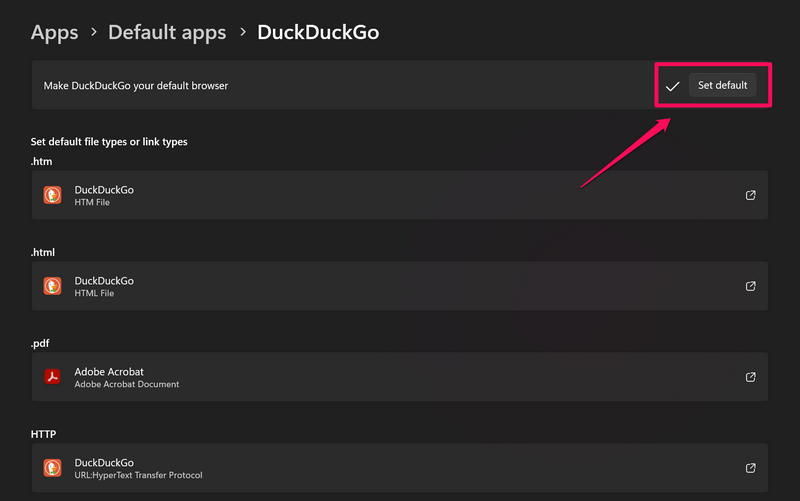Click the checkmark beside Set default
The image size is (800, 501).
[673, 86]
